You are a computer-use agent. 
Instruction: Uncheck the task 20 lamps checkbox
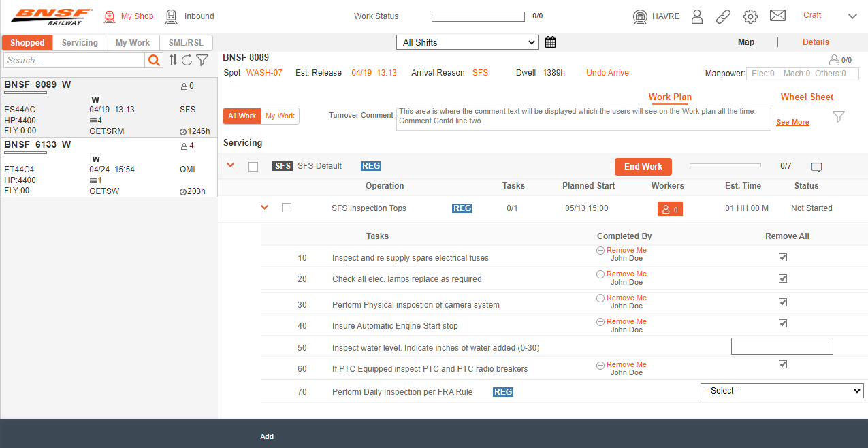[x=783, y=278]
